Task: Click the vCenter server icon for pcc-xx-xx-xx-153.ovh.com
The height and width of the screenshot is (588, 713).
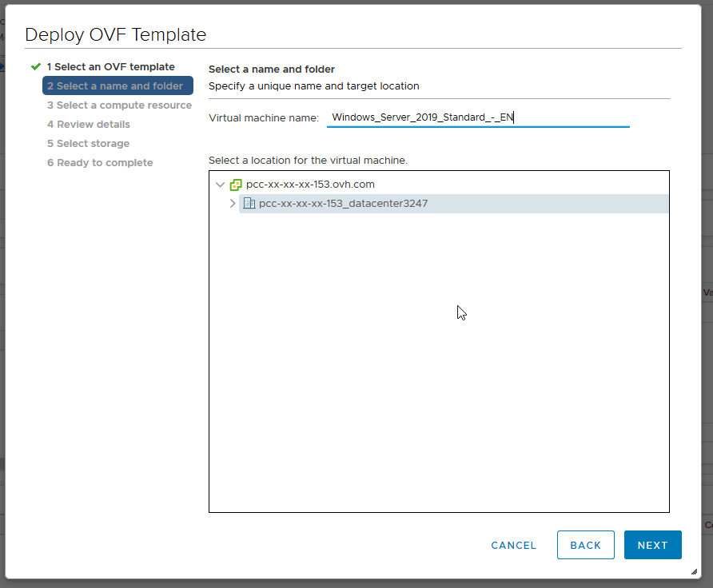Action: [x=236, y=185]
